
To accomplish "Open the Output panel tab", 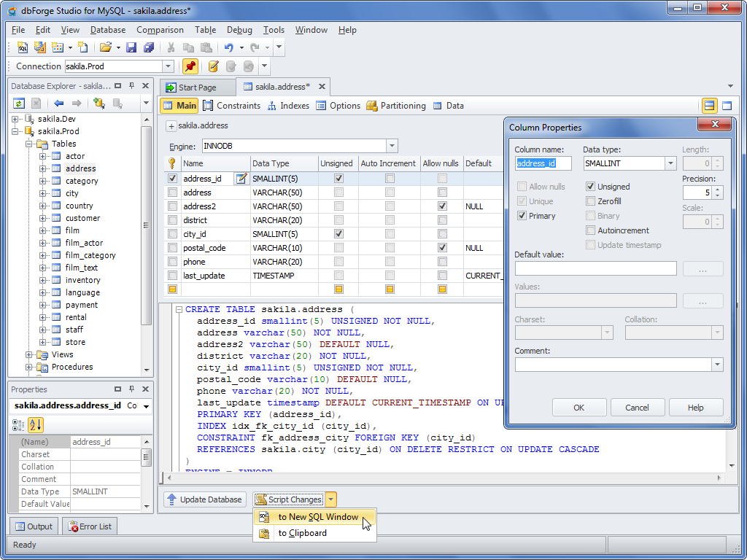I will coord(34,526).
